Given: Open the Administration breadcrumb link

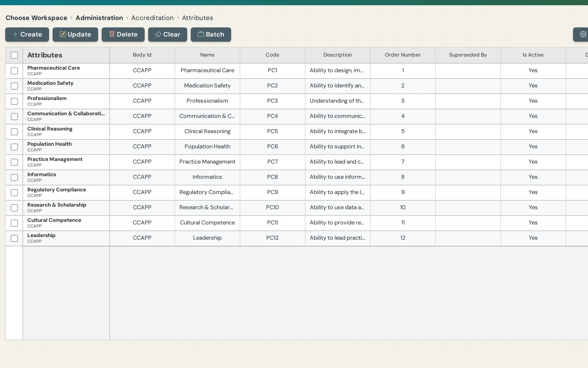Looking at the screenshot, I should click(x=99, y=18).
